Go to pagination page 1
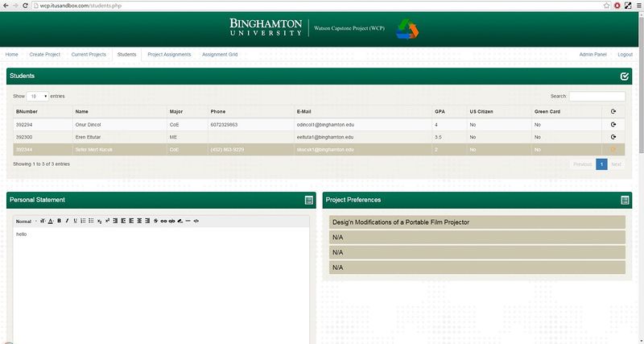The image size is (644, 344). [x=601, y=164]
